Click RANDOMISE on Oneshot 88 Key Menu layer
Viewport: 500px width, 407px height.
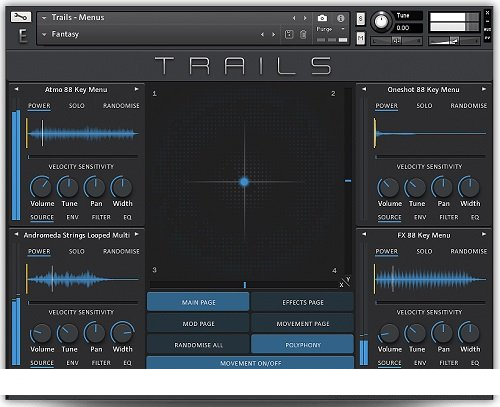469,106
